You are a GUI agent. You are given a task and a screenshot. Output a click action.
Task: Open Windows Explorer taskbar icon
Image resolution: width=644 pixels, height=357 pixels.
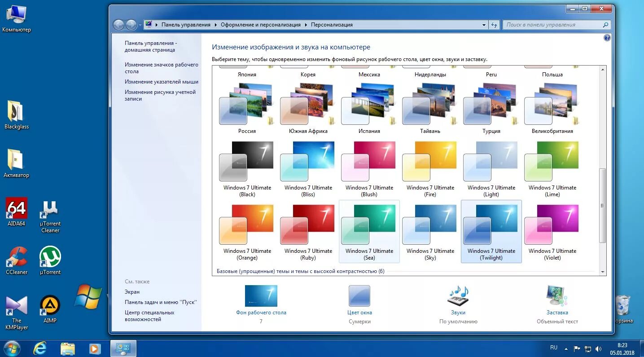click(x=68, y=348)
